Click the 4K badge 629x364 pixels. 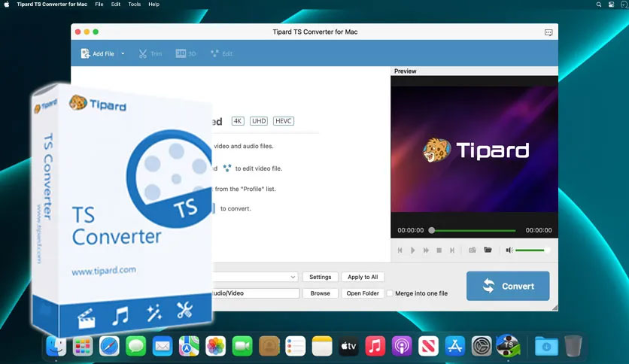tap(238, 121)
